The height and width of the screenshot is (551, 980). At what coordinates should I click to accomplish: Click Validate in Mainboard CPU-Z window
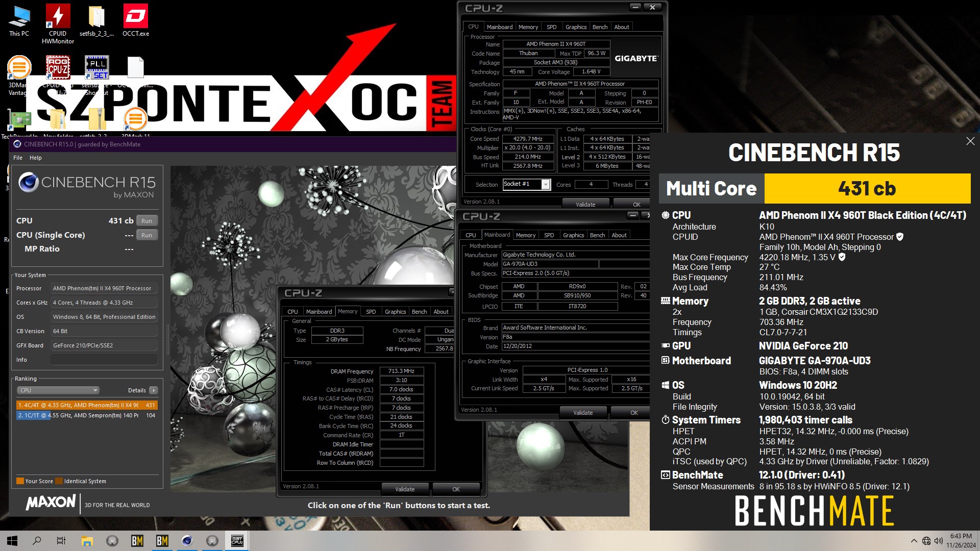[x=583, y=412]
